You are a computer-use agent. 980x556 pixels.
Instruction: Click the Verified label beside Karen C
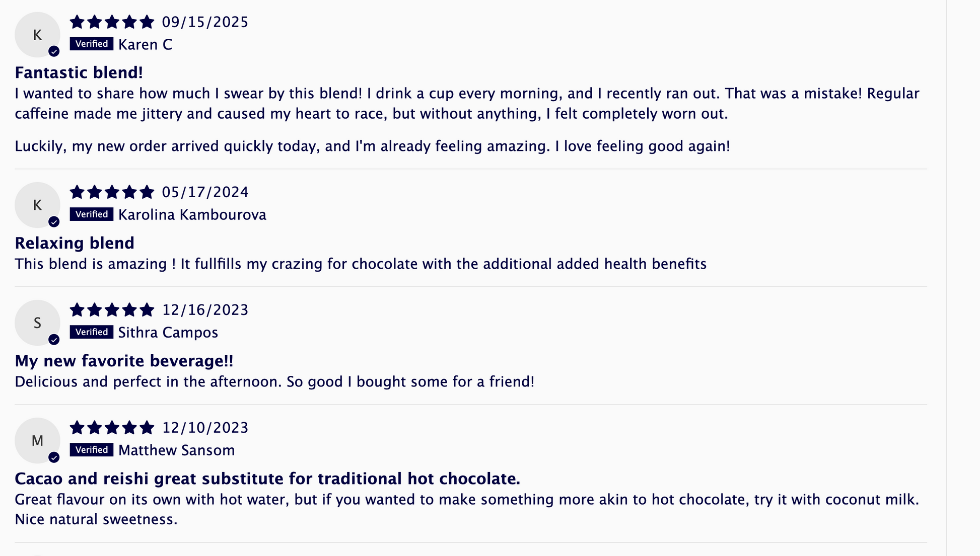tap(91, 44)
